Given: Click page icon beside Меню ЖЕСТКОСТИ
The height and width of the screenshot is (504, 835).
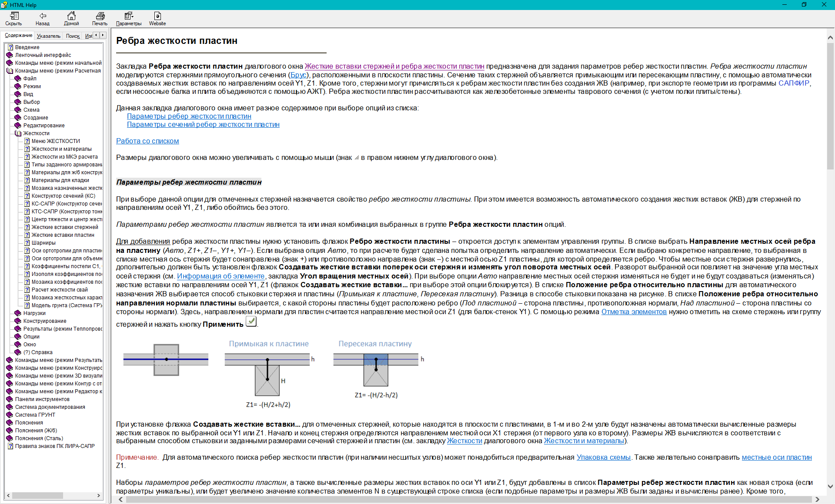Looking at the screenshot, I should (x=27, y=141).
